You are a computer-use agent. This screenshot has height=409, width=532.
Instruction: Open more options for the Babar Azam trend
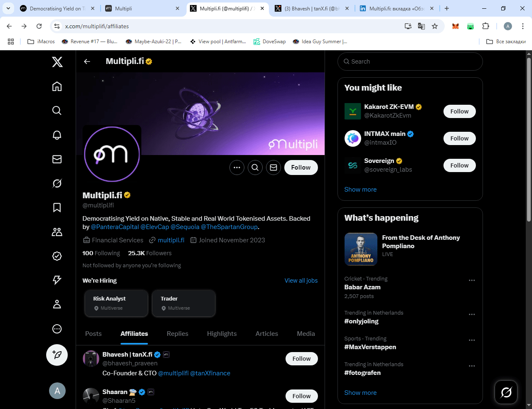pos(472,281)
